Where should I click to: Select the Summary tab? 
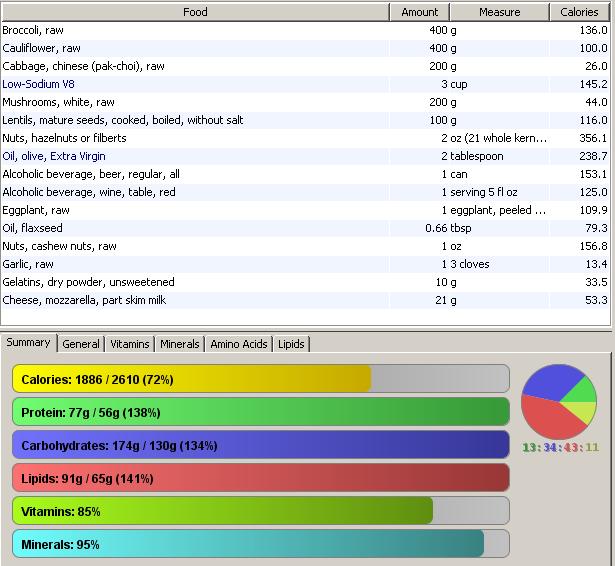point(28,342)
